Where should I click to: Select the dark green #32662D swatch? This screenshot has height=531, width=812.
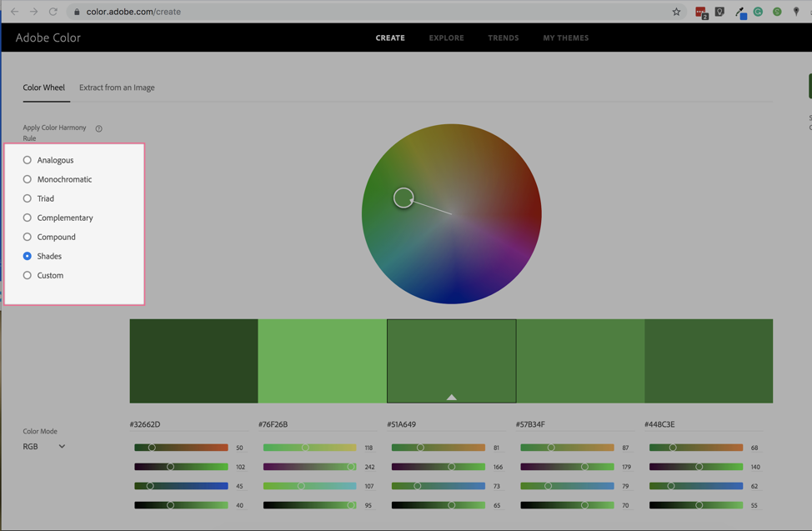pos(193,361)
